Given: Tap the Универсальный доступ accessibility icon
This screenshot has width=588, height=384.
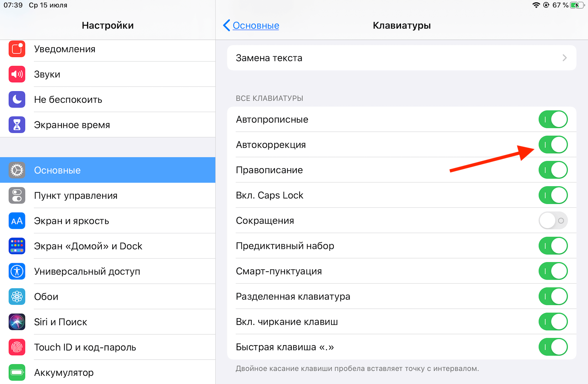Looking at the screenshot, I should (x=17, y=271).
